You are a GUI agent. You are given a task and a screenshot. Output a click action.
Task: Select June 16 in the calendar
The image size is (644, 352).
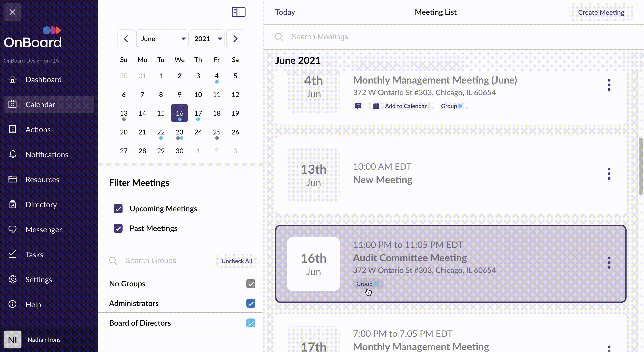coord(179,113)
